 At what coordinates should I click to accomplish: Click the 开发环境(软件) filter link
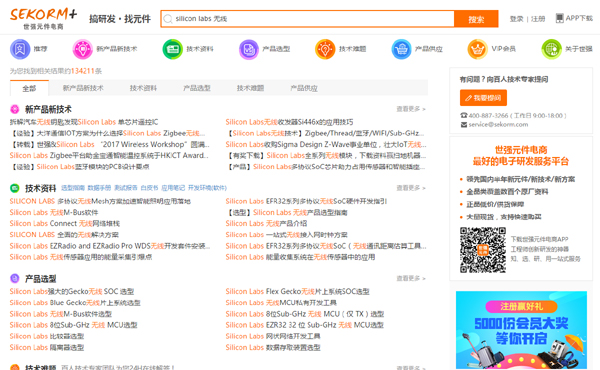(207, 188)
